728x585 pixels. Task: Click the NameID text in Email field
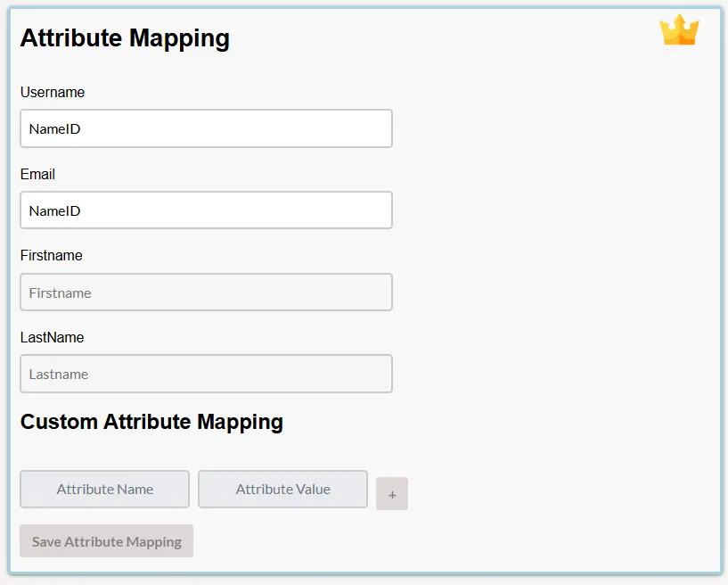pos(54,211)
